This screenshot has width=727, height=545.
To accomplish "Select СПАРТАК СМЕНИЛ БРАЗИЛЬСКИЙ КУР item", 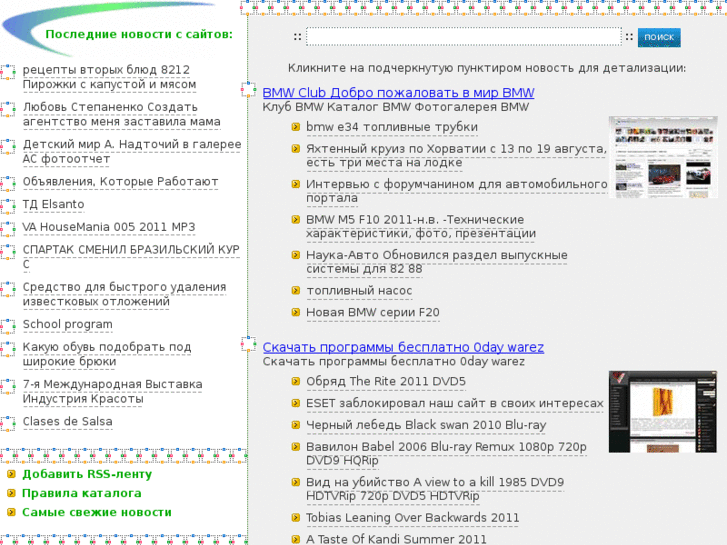I will (x=131, y=257).
